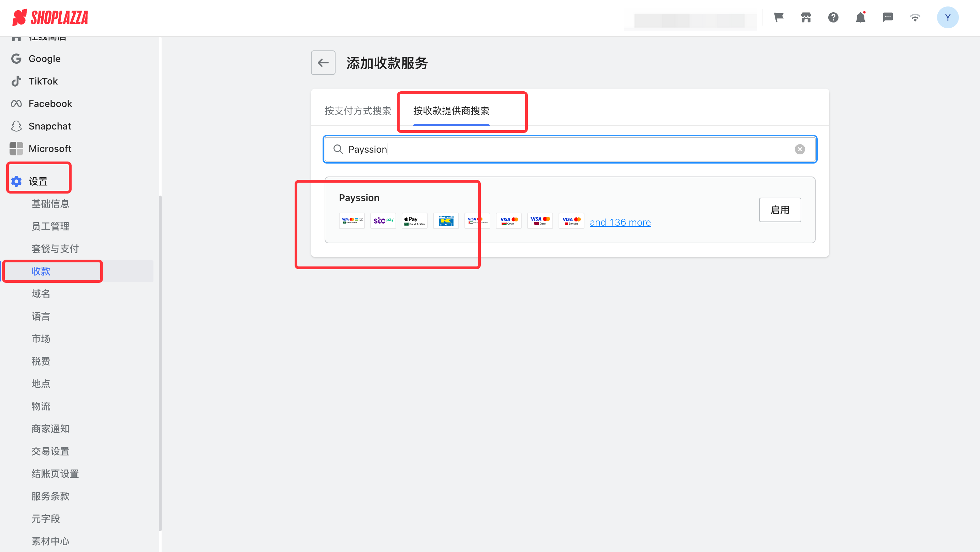The image size is (980, 552).
Task: Open Google in the sidebar
Action: click(x=45, y=59)
